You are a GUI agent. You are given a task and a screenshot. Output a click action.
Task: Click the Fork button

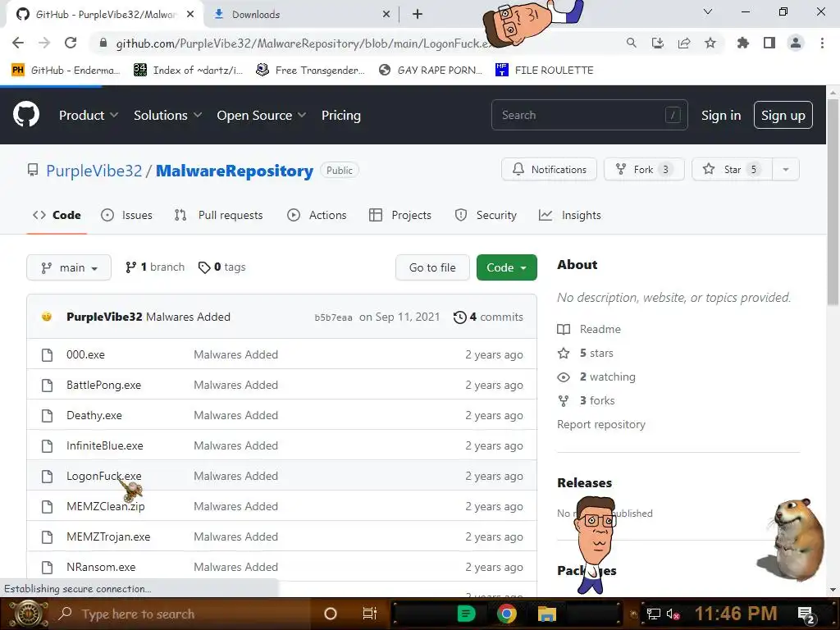[x=644, y=169]
